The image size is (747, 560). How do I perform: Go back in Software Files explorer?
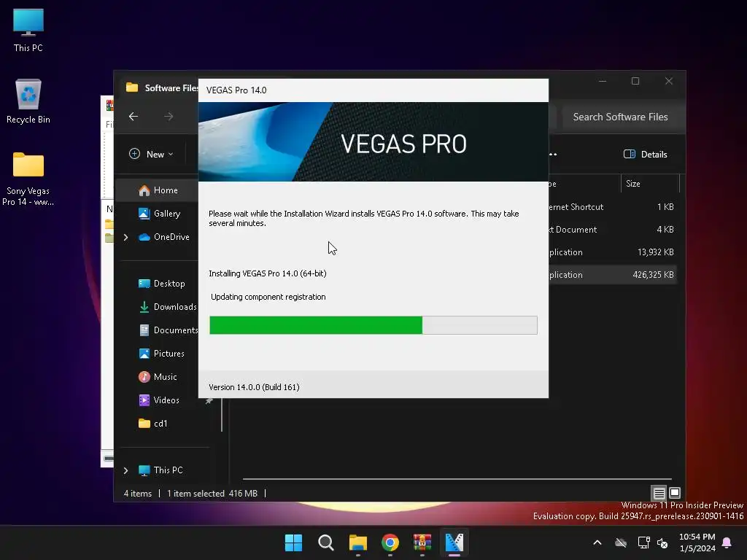tap(133, 117)
